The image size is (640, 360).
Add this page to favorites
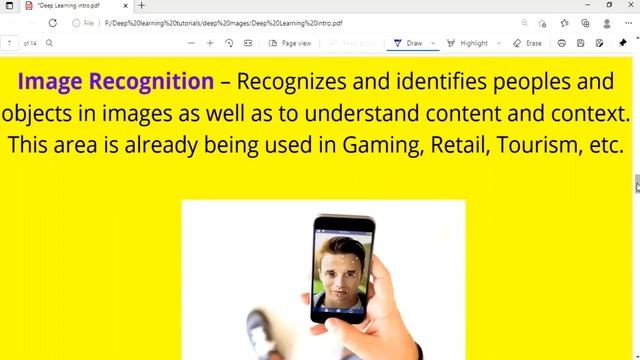coord(542,23)
